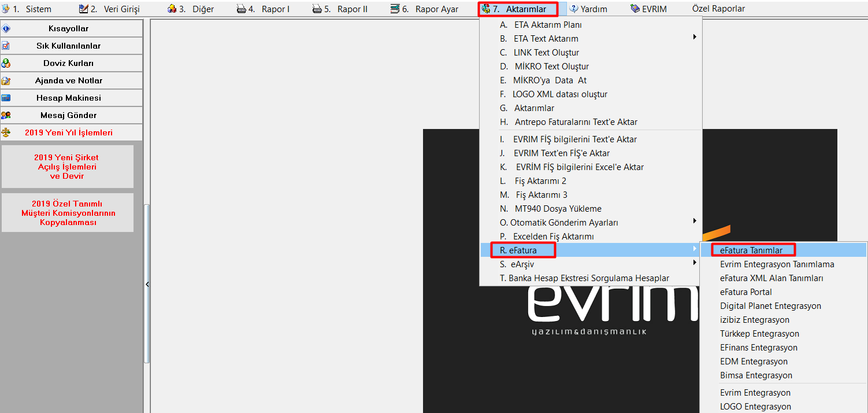Expand the eArşiv submenu arrow
Image resolution: width=868 pixels, height=413 pixels.
click(x=695, y=263)
